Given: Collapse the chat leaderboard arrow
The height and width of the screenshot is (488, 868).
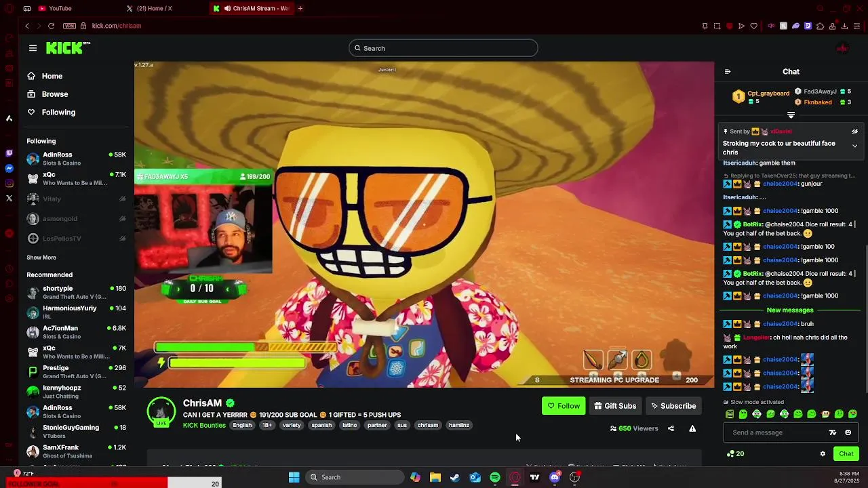Looking at the screenshot, I should point(791,115).
